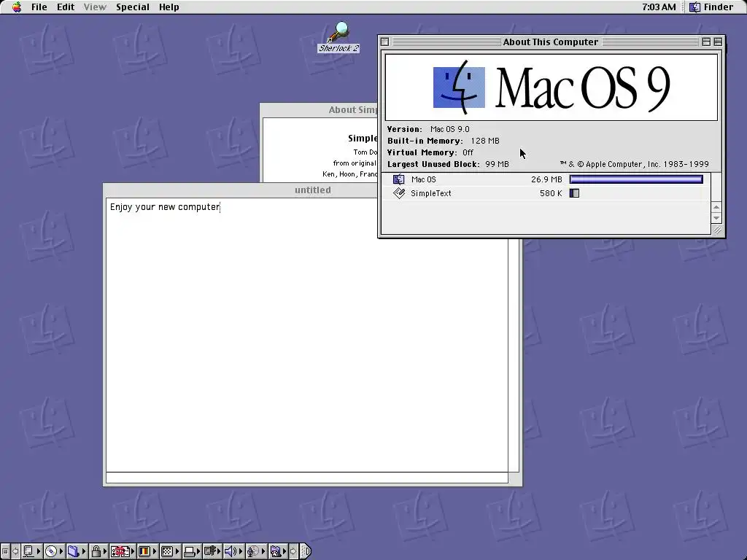Click the Virtual Memory: Off text
The width and height of the screenshot is (747, 560).
pyautogui.click(x=430, y=152)
